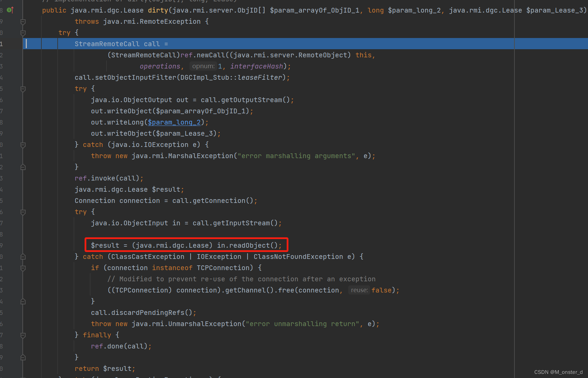Viewport: 588px width, 378px height.
Task: Click the return $result; statement
Action: coord(105,368)
